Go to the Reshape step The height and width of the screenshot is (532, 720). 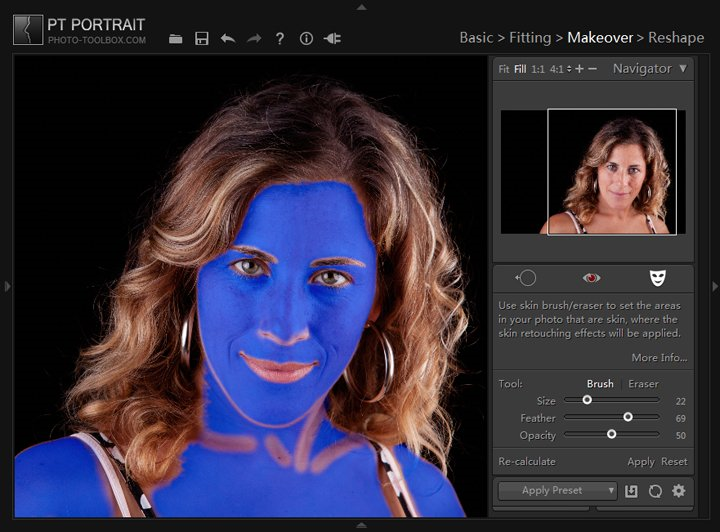(x=675, y=37)
